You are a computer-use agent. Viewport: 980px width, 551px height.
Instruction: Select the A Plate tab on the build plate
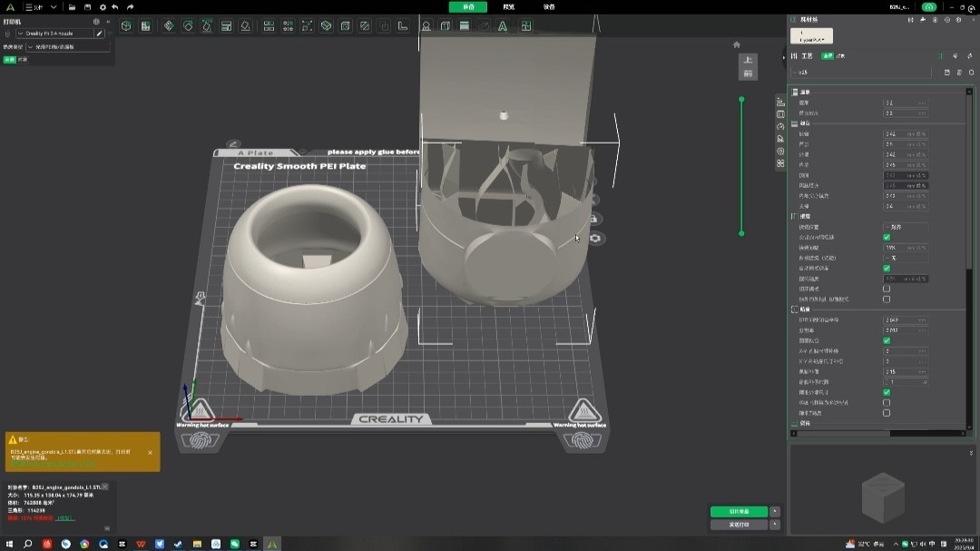pos(256,153)
